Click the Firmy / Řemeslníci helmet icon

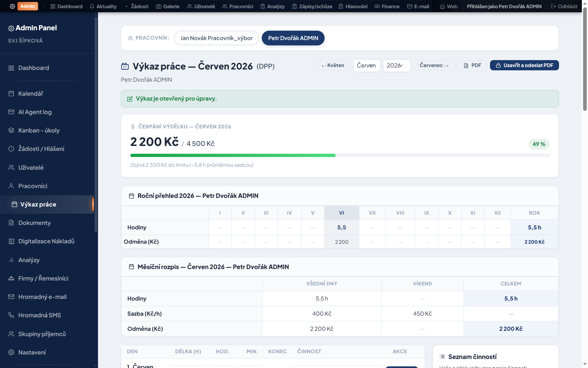pyautogui.click(x=11, y=278)
